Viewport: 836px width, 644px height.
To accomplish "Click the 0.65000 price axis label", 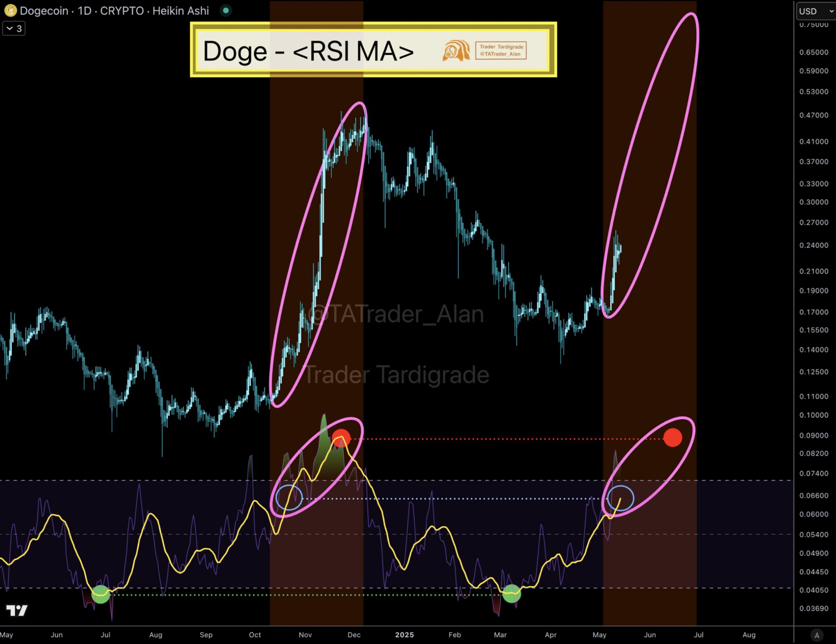I will [814, 53].
